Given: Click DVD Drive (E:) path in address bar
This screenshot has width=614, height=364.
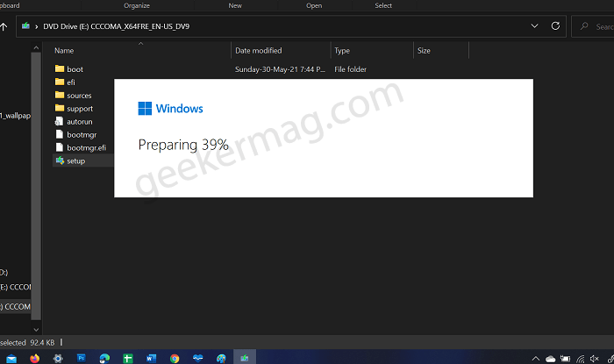Looking at the screenshot, I should point(117,26).
